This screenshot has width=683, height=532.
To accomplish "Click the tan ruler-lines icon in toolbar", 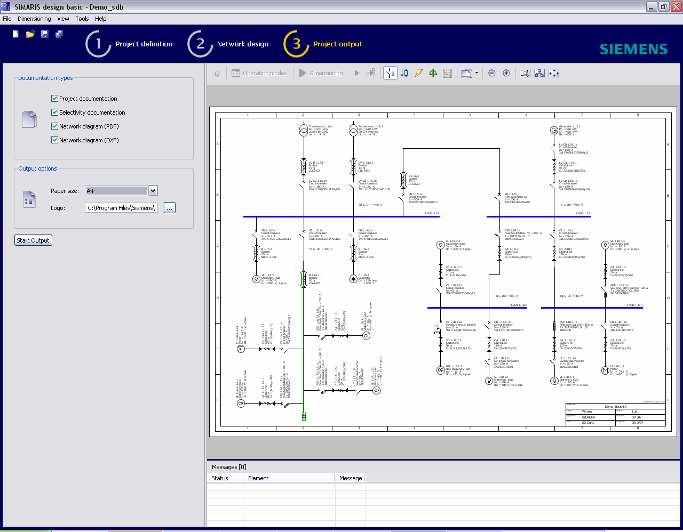I will pyautogui.click(x=447, y=73).
